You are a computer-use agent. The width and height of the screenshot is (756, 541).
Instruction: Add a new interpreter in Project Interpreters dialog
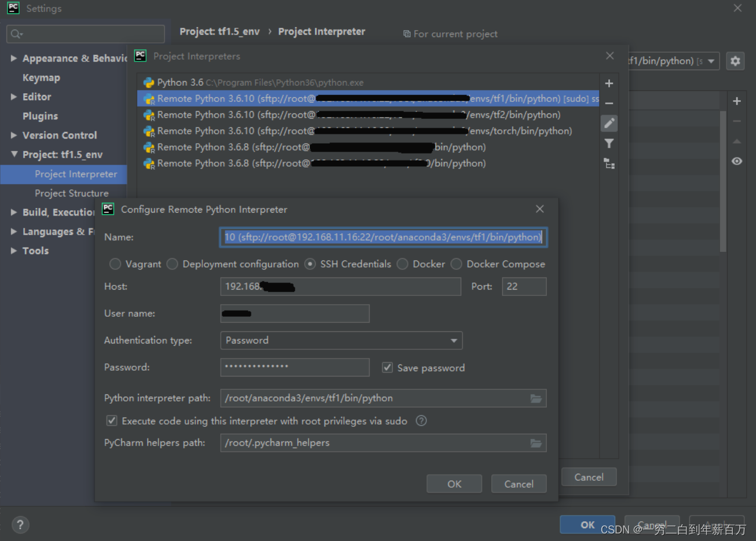pos(609,83)
